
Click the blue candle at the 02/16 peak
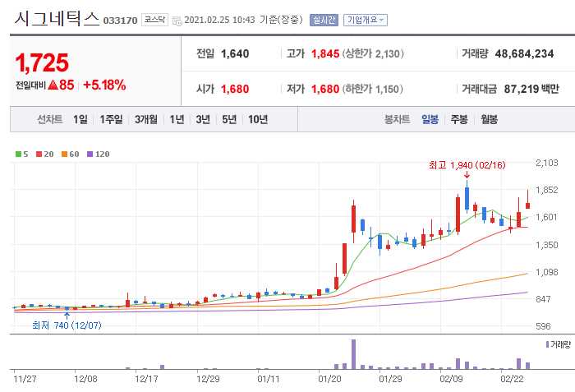click(467, 199)
